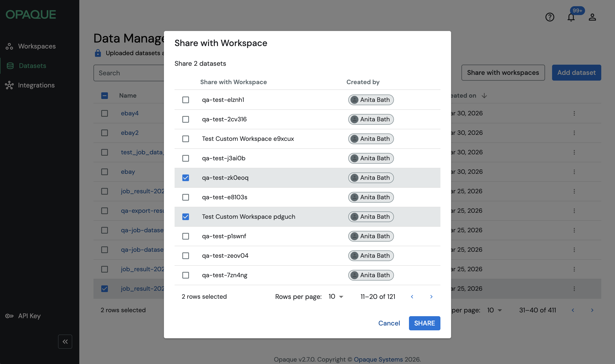This screenshot has height=364, width=615.
Task: Go to next page of workspaces in dialog
Action: [431, 296]
